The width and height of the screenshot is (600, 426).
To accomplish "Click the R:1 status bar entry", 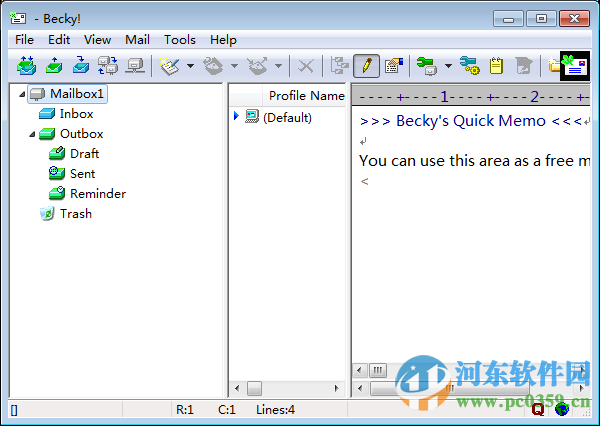I will 185,410.
